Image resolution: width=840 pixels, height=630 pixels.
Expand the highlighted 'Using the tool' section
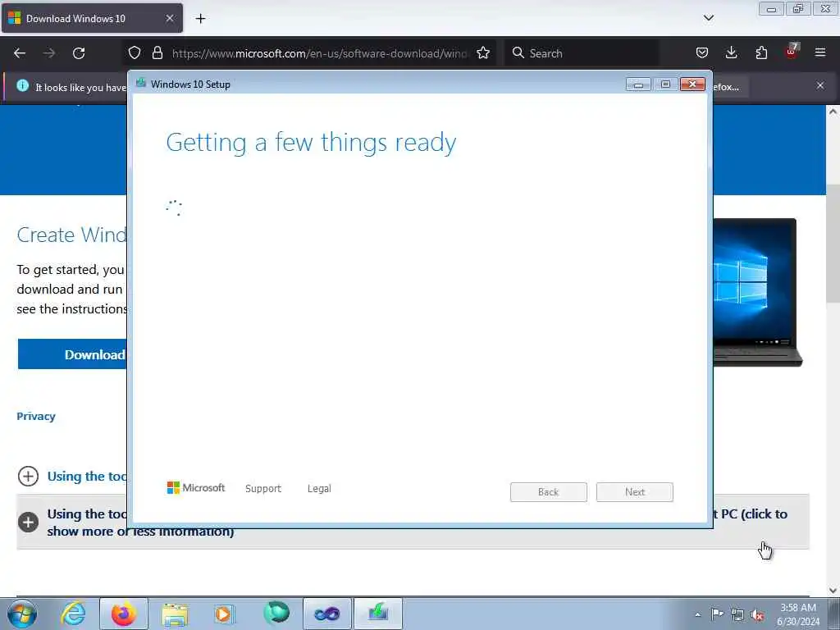(x=28, y=523)
